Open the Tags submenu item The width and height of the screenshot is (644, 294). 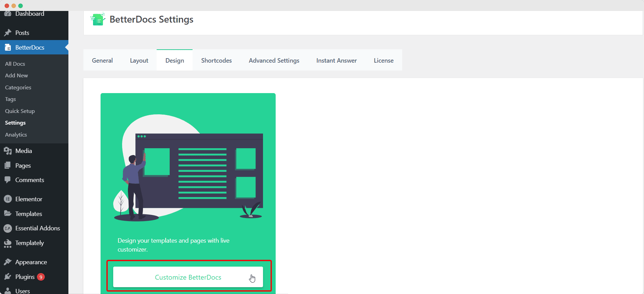coord(11,99)
